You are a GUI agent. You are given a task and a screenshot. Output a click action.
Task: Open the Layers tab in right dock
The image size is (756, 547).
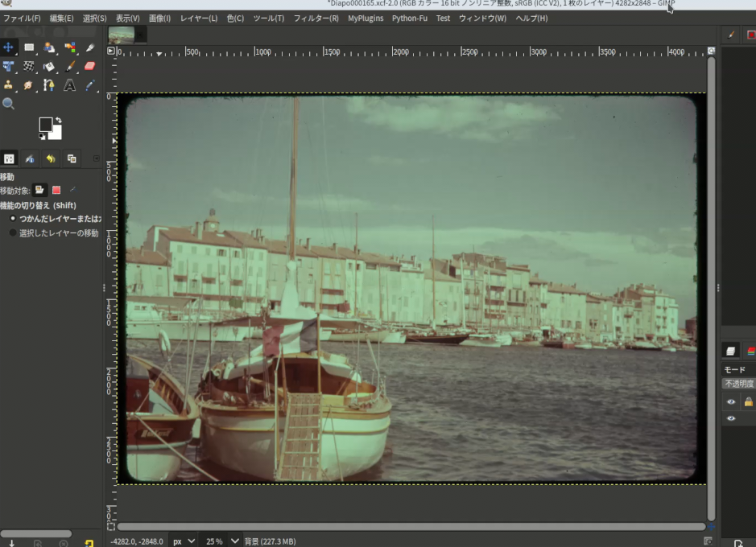(730, 351)
